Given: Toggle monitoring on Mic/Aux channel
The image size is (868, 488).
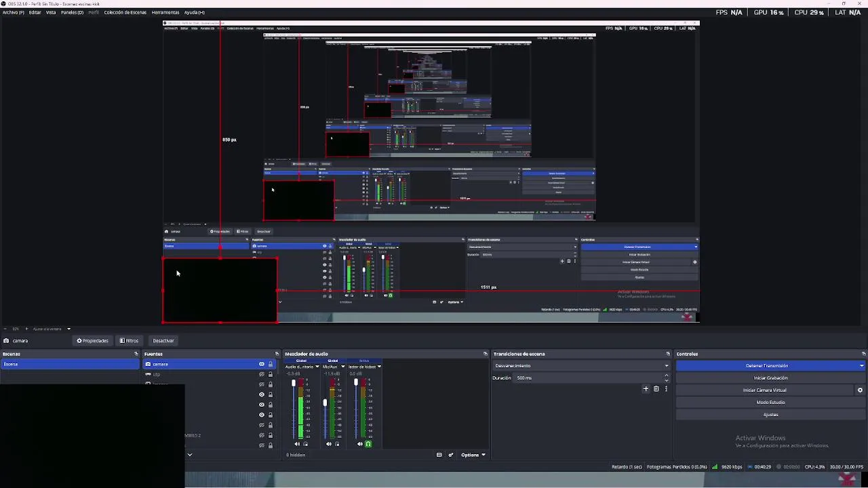Looking at the screenshot, I should pyautogui.click(x=337, y=444).
